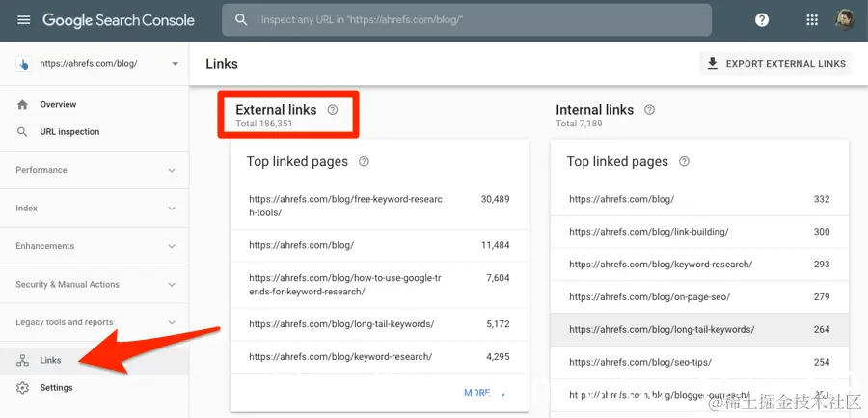The width and height of the screenshot is (868, 418).
Task: Open internal row keyword-research with 293
Action: [699, 265]
